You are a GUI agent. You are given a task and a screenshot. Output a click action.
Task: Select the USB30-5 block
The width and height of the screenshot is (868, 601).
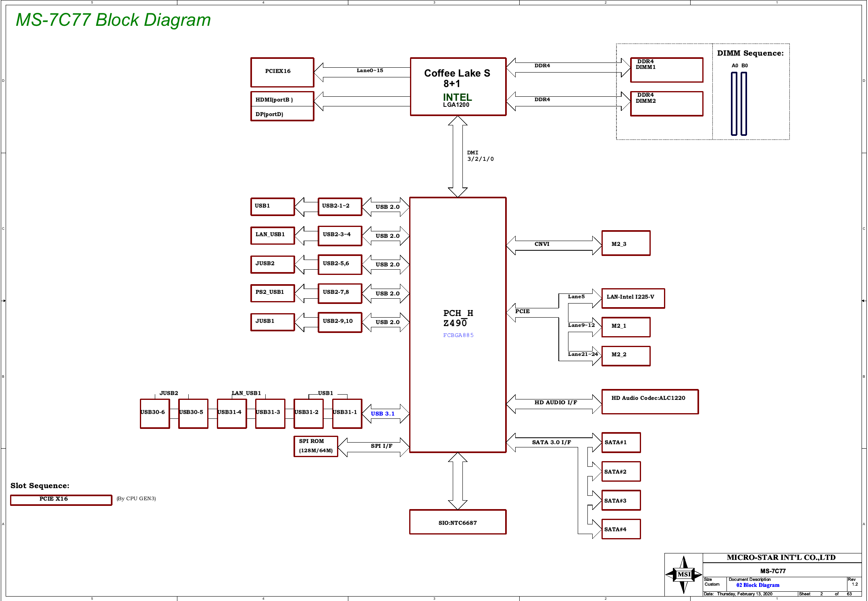(193, 414)
